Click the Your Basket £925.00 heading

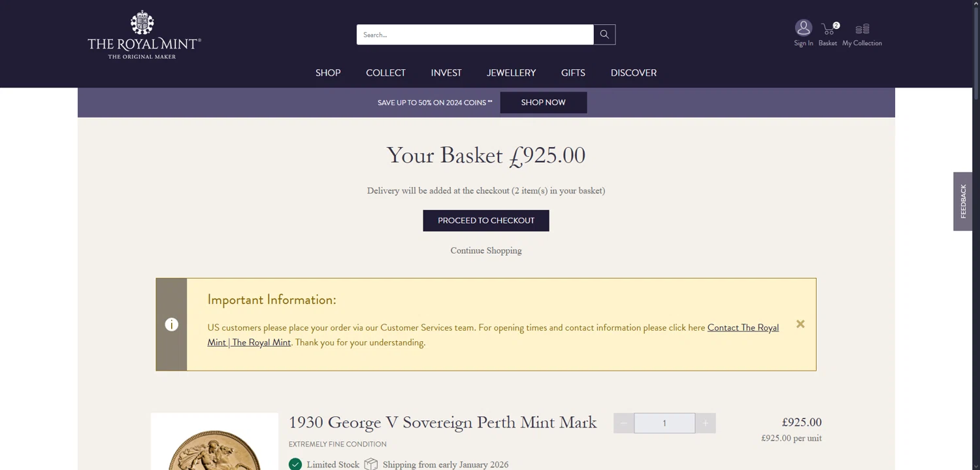click(486, 156)
